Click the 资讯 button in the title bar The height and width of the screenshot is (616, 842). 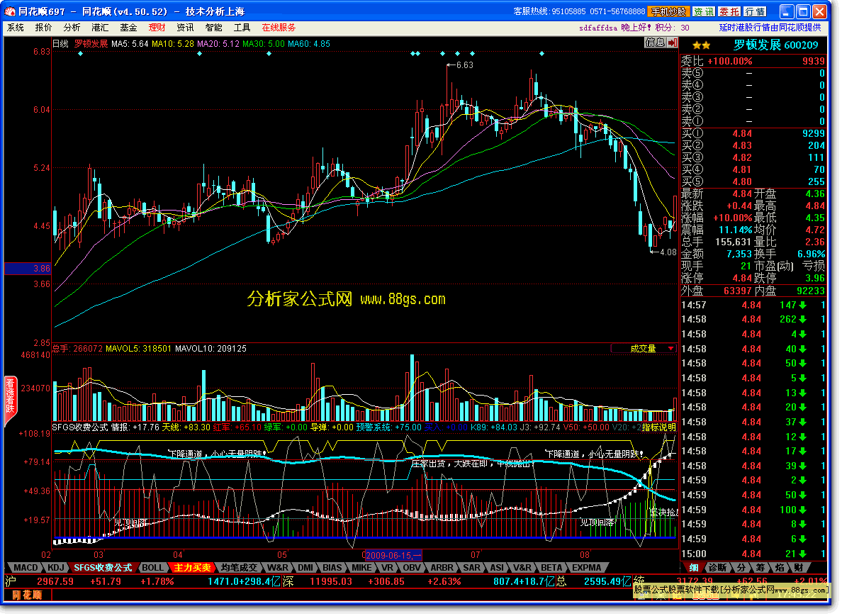(703, 11)
